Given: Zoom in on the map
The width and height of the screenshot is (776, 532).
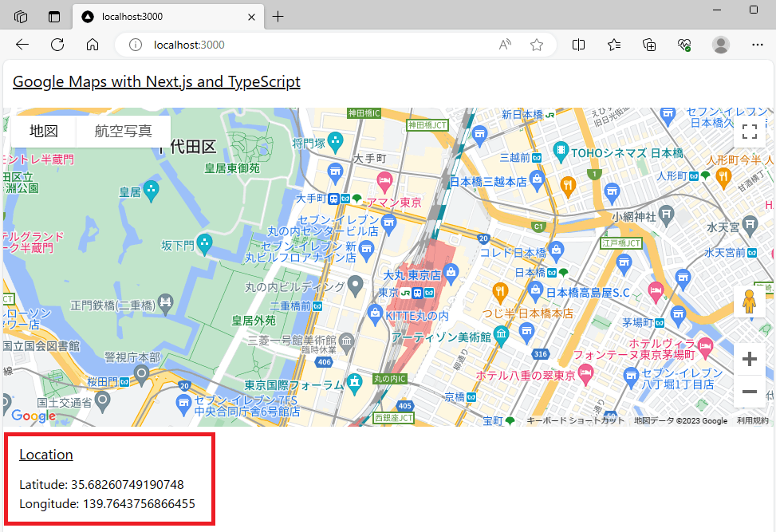Looking at the screenshot, I should click(x=749, y=359).
